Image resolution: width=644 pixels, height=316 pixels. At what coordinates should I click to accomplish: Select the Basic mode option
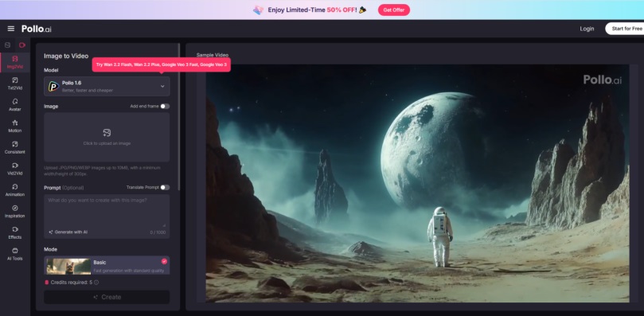tap(107, 266)
